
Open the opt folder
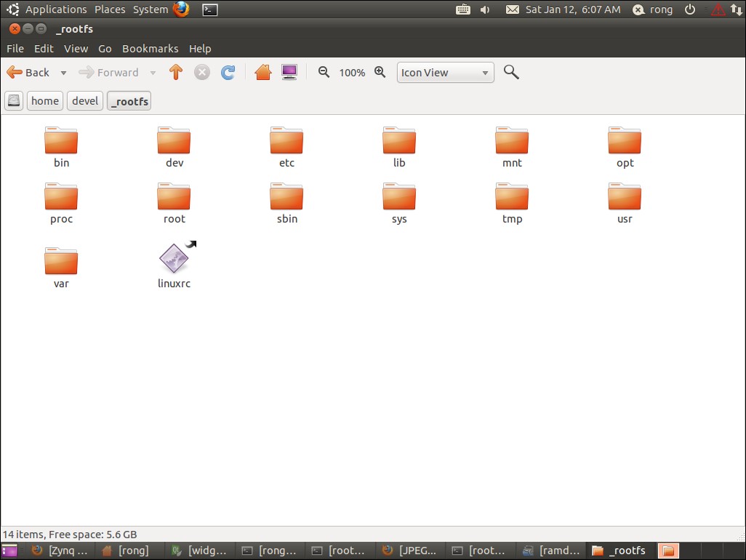tap(625, 147)
